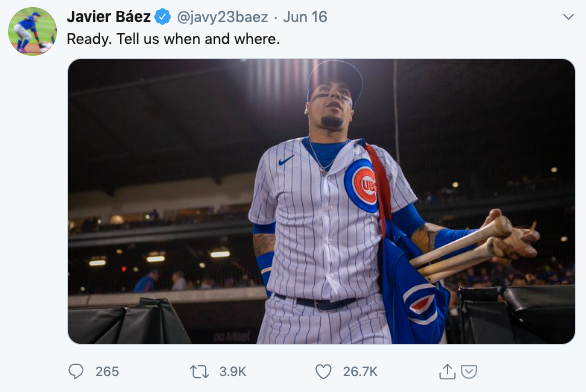Click the blue Cubs bag in photo
Viewport: 586px width, 392px height.
413,286
